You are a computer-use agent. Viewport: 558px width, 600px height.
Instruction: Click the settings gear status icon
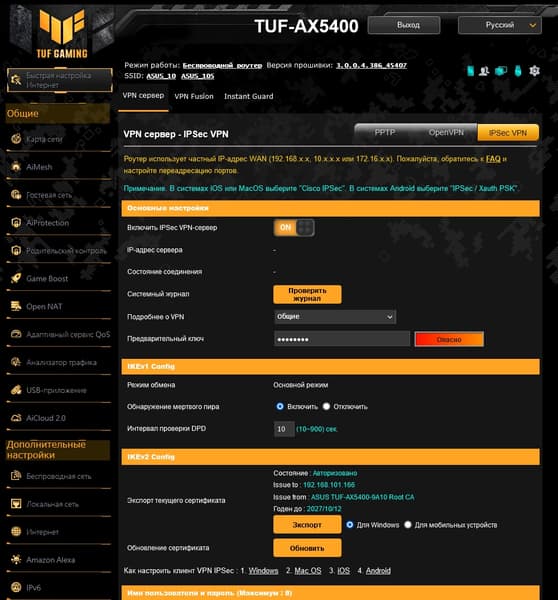534,70
